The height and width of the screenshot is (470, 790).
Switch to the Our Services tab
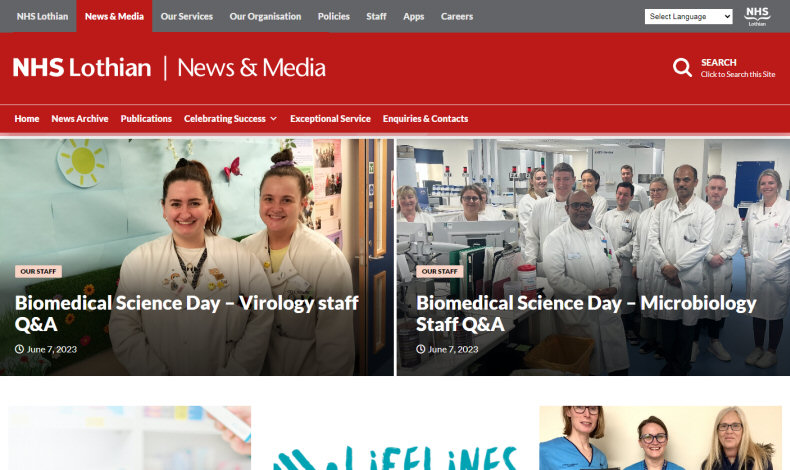coord(186,16)
